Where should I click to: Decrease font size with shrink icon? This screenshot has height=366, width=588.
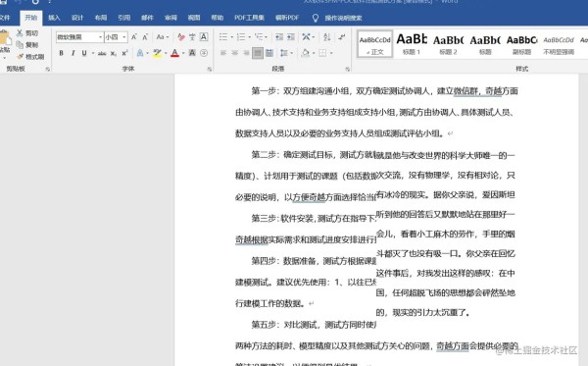point(145,36)
